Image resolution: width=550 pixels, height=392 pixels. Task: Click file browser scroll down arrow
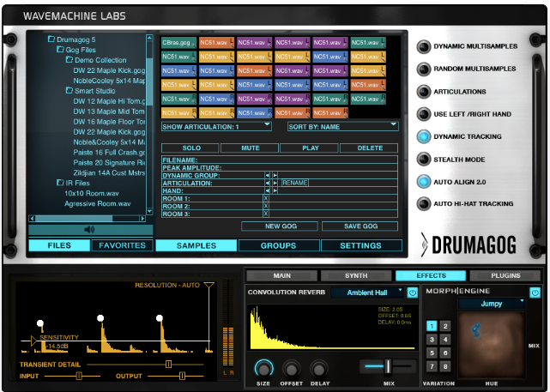(149, 211)
